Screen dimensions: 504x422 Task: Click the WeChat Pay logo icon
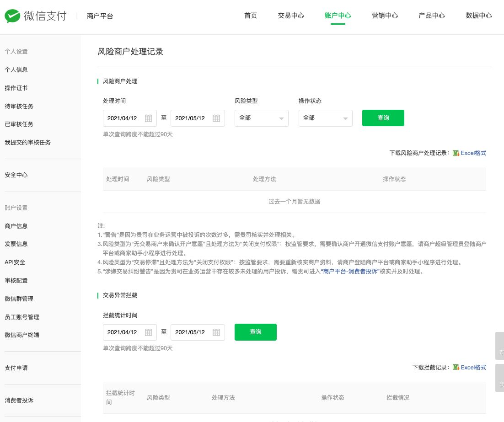point(13,16)
